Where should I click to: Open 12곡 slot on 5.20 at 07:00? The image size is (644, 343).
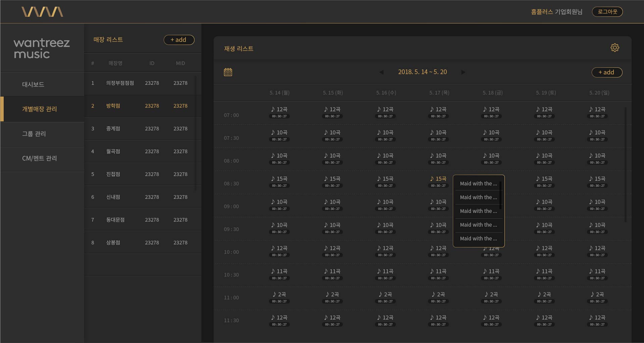pyautogui.click(x=597, y=112)
